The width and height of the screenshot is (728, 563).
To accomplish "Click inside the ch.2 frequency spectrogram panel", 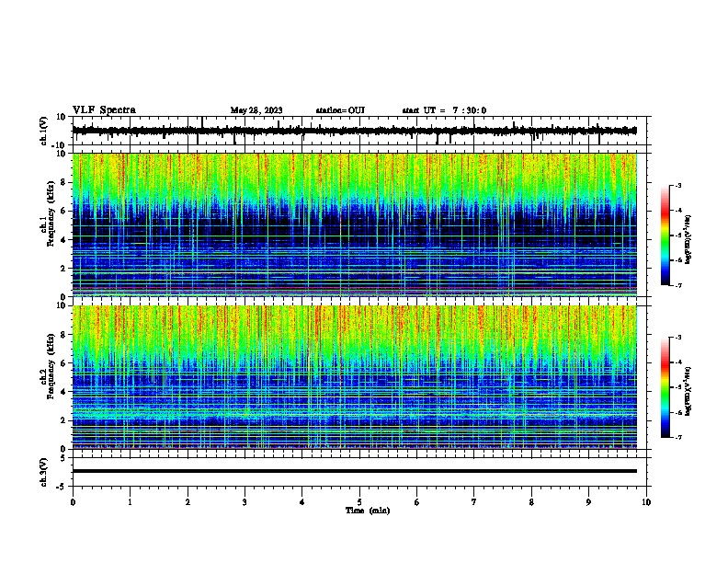I will pos(355,377).
